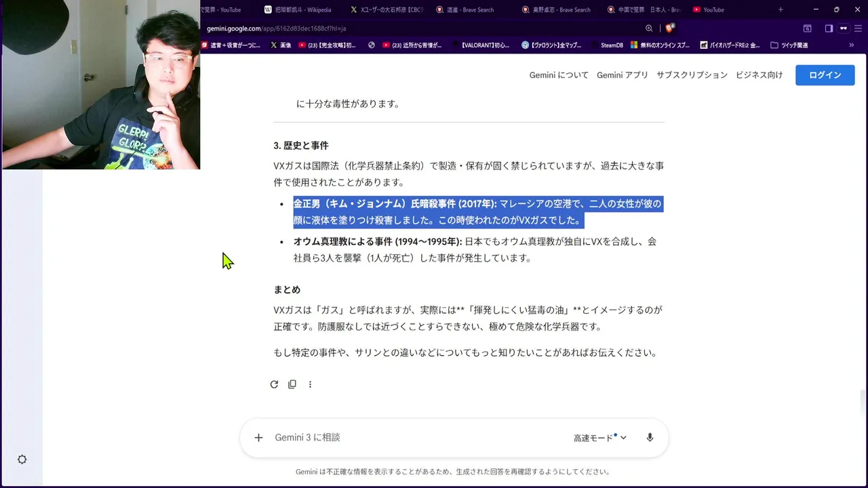Open the 【ヴァロラント】全マップ bookmark

point(551,45)
